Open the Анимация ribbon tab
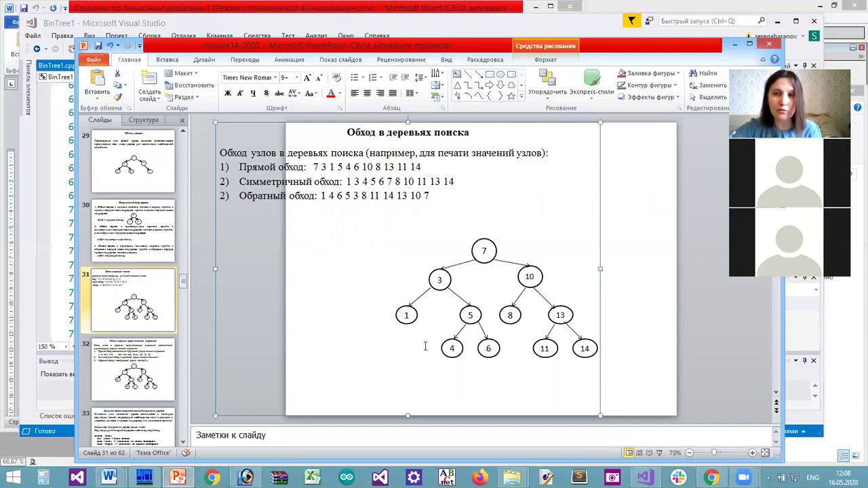 tap(289, 60)
